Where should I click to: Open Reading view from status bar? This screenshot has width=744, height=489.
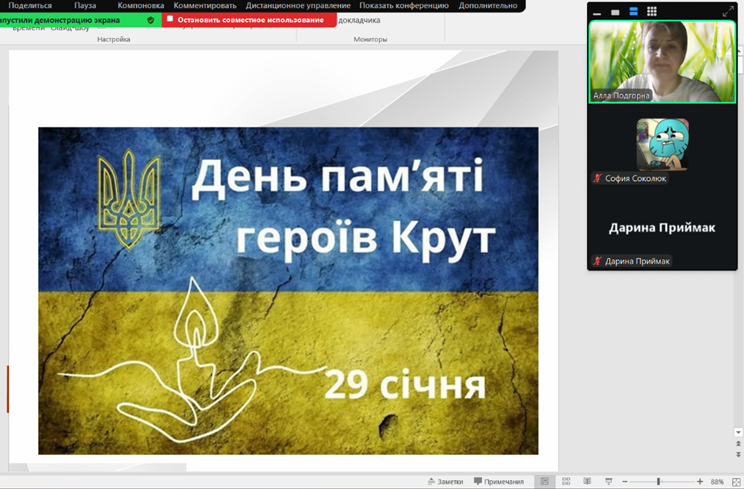click(587, 482)
